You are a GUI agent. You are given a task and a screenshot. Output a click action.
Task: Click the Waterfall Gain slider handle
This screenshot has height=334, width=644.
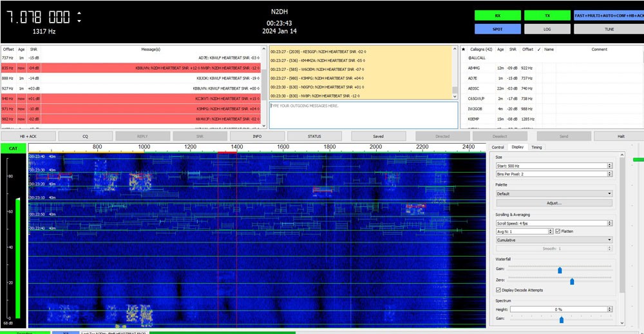coord(560,270)
